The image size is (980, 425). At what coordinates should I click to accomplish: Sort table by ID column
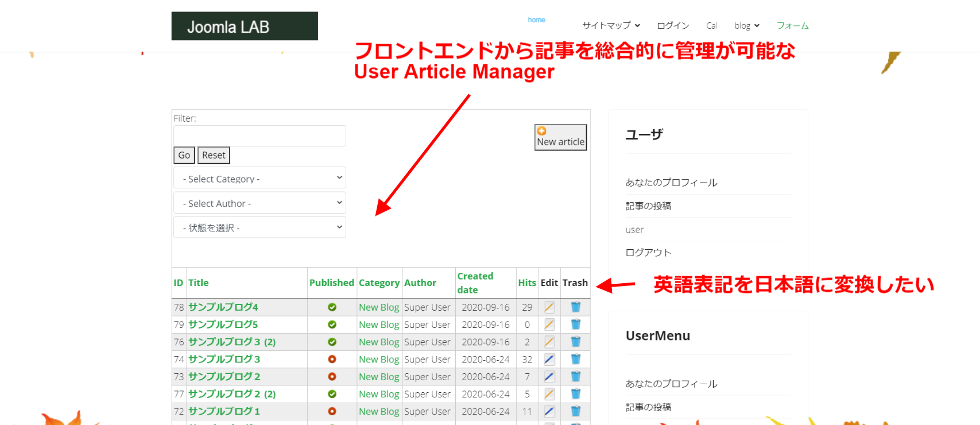(178, 283)
